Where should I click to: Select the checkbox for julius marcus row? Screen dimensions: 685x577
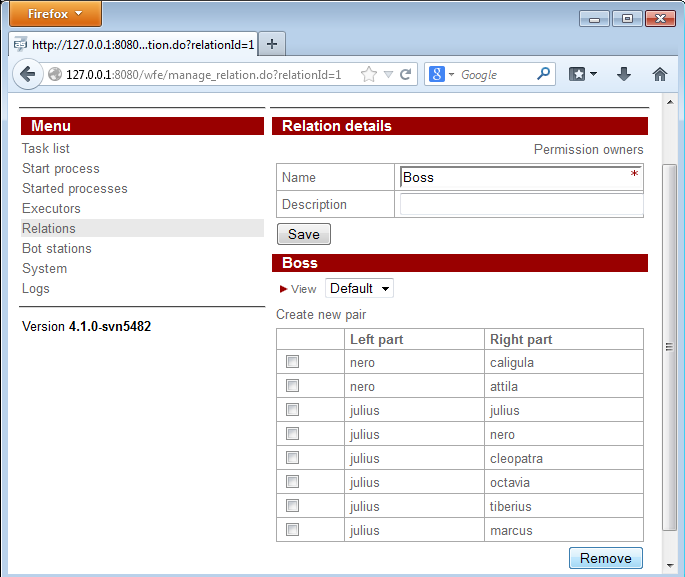(293, 530)
